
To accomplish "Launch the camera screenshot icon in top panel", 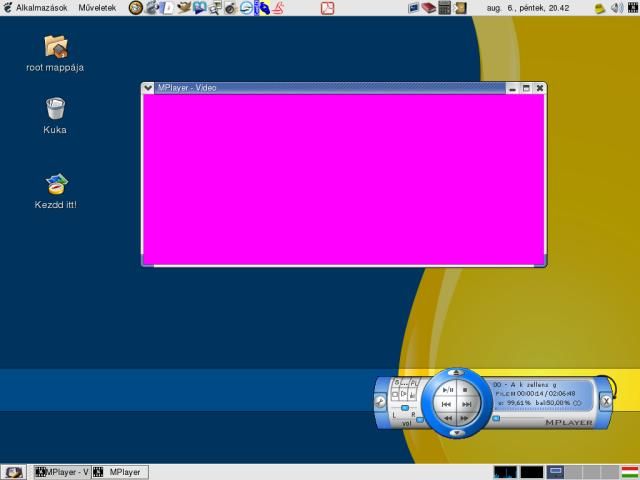I will 231,8.
